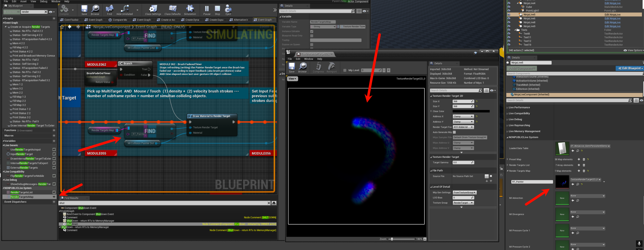Toggle Auto Generate Mips checkbox

coord(454,132)
